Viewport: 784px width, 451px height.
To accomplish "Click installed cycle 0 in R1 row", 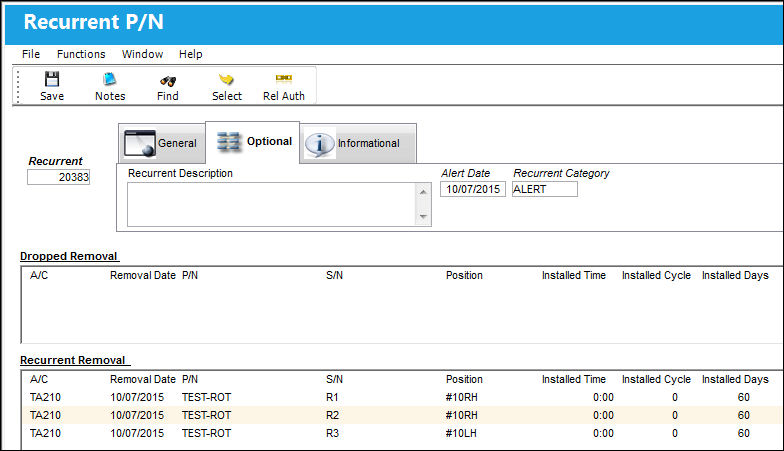I will [675, 398].
